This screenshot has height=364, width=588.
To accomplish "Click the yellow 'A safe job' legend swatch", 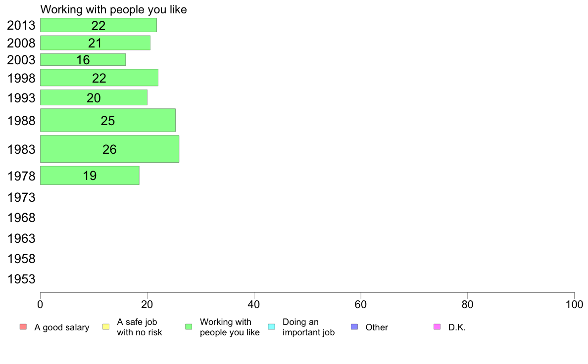I will (x=106, y=327).
